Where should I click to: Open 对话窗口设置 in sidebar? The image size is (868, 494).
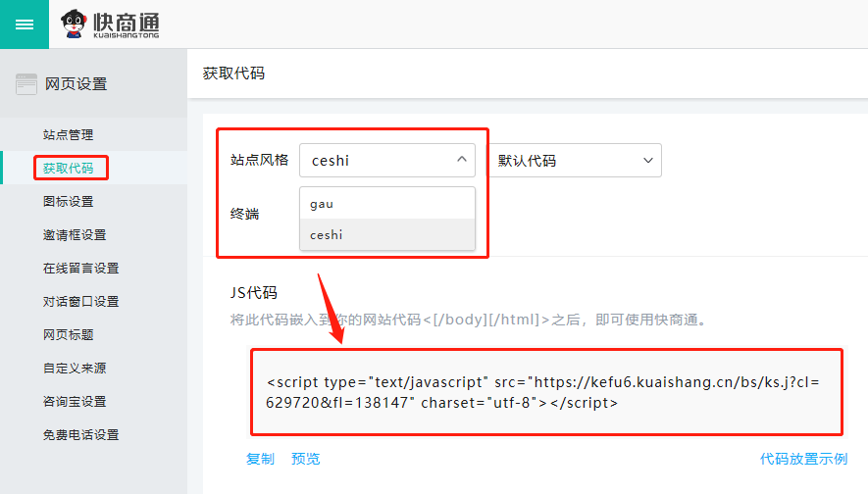tap(80, 301)
